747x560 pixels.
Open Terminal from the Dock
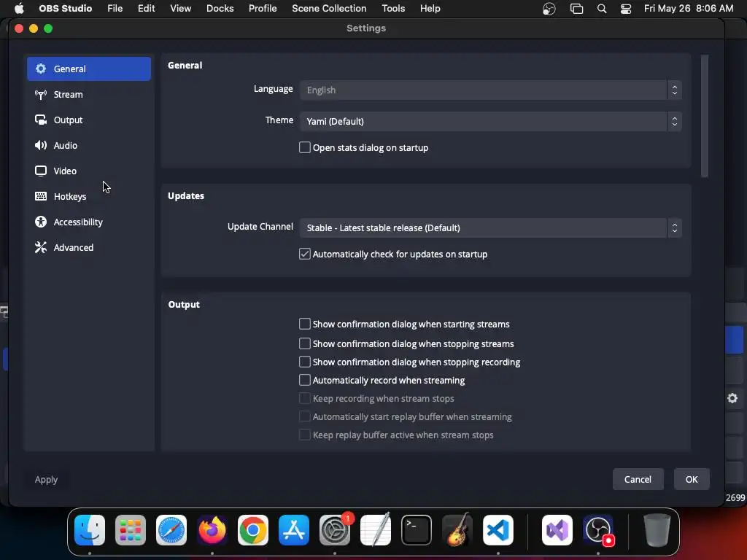[x=417, y=530]
